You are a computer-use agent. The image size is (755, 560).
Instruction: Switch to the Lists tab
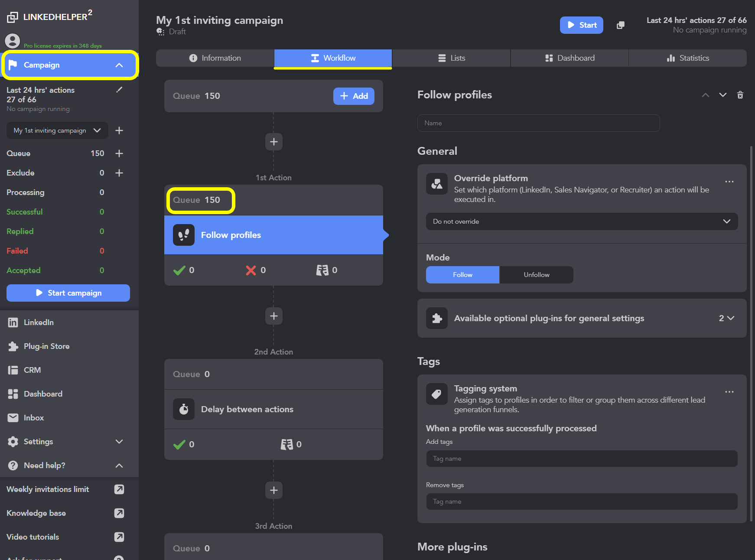[x=451, y=58]
